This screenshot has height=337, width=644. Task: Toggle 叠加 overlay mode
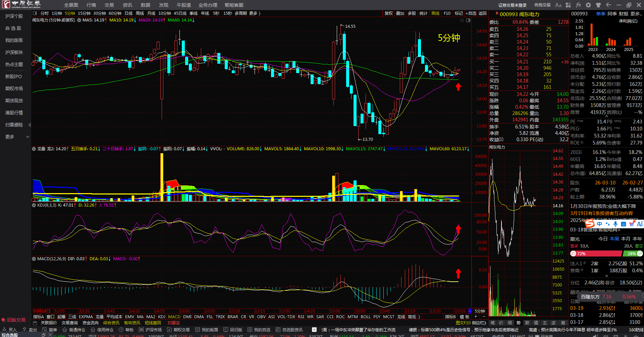[x=400, y=13]
